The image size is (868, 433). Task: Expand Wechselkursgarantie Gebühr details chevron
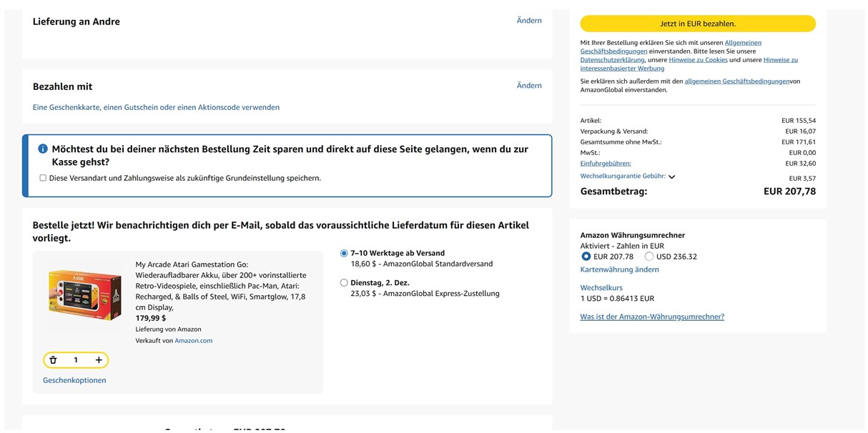[x=671, y=176]
